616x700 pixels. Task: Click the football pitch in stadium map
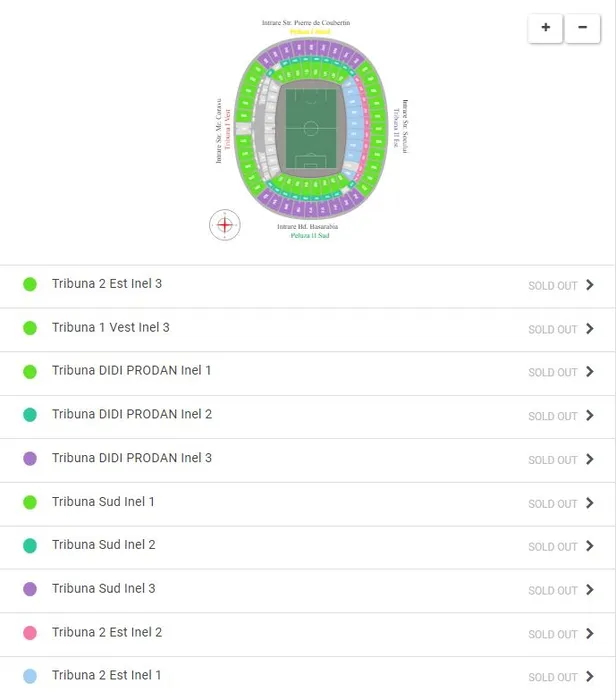[310, 128]
